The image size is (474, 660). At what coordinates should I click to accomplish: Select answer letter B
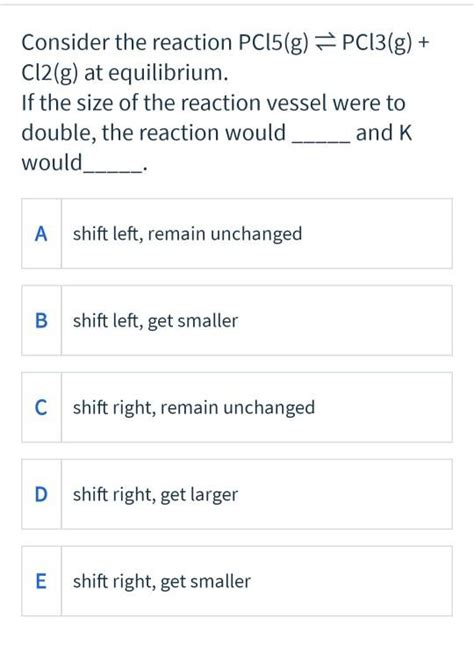pos(41,321)
